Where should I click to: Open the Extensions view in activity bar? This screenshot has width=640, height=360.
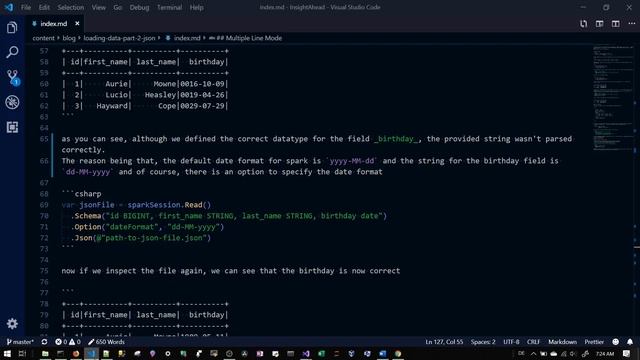[x=12, y=127]
